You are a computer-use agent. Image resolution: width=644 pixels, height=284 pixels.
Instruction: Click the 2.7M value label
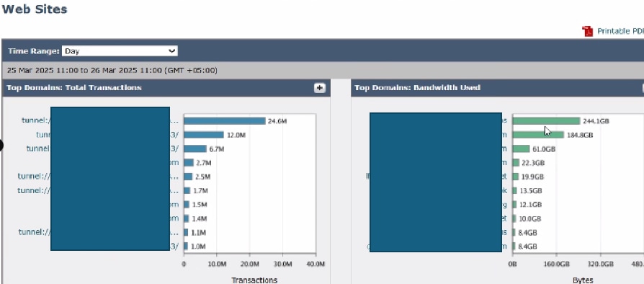pyautogui.click(x=204, y=163)
